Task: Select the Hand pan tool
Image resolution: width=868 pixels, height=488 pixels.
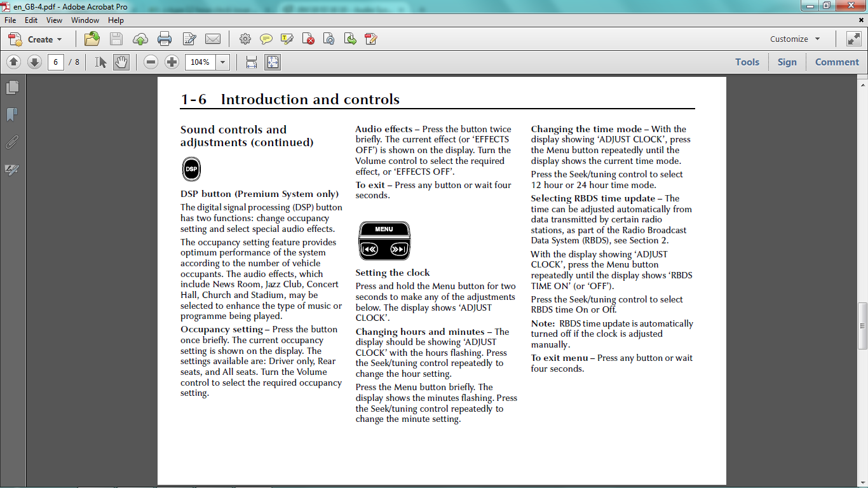Action: pyautogui.click(x=121, y=62)
